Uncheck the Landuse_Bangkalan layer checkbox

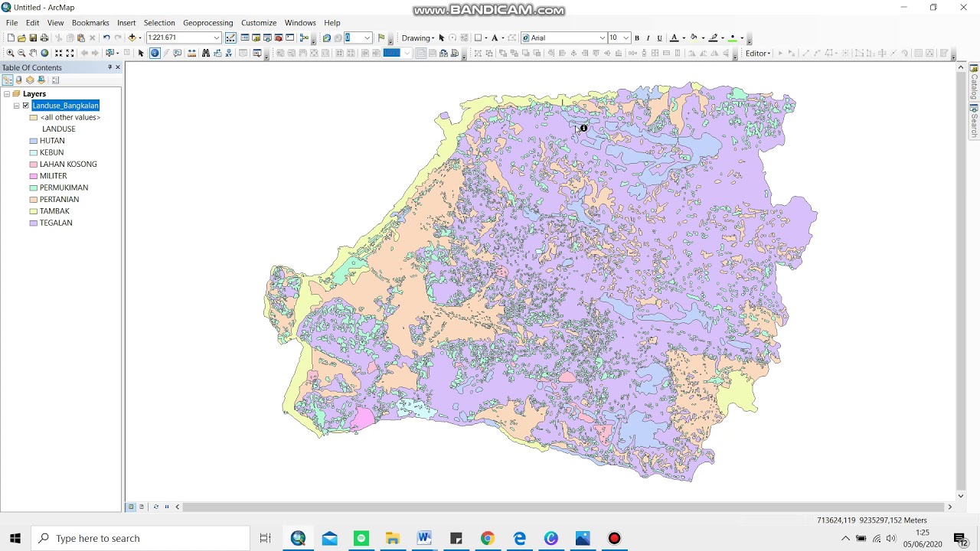pos(26,106)
